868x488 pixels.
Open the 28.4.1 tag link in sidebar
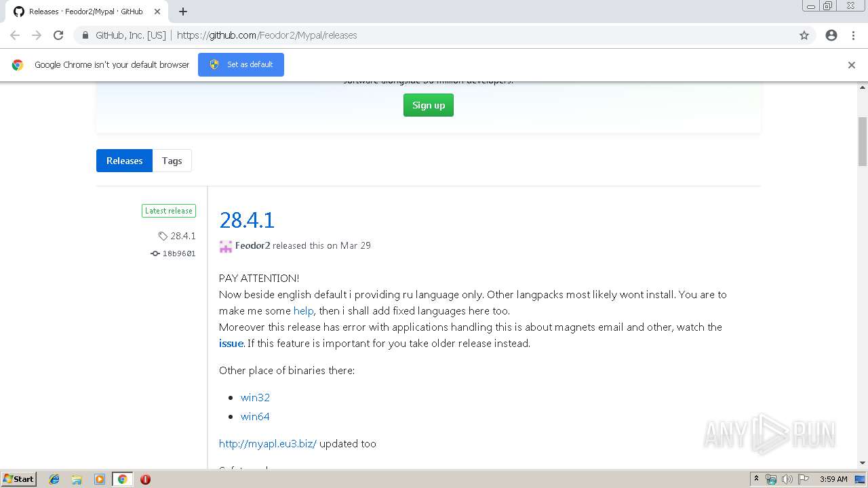[x=177, y=236]
